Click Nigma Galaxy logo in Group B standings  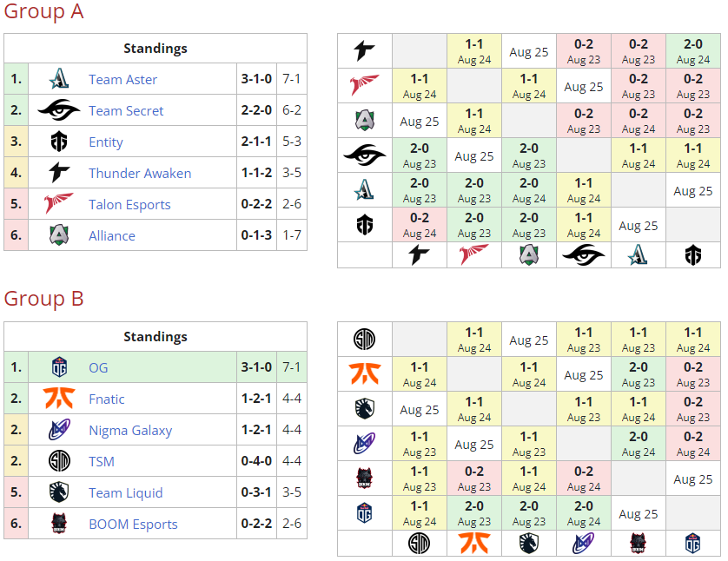[x=59, y=430]
